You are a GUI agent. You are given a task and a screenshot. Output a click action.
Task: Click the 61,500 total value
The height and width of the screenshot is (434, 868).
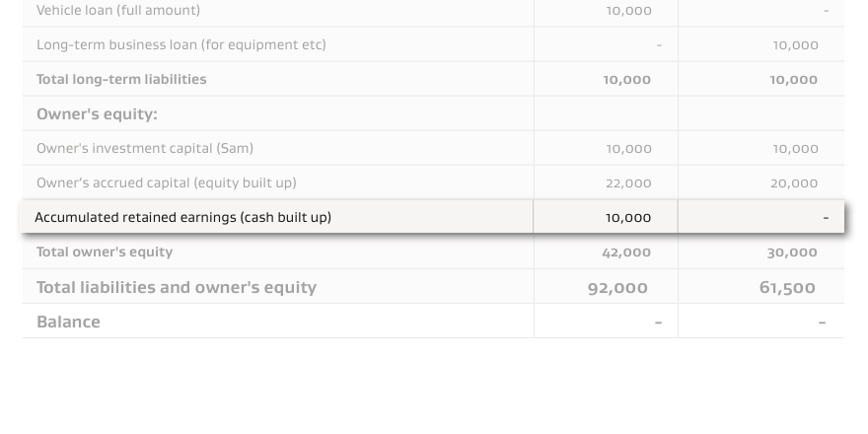tap(787, 287)
